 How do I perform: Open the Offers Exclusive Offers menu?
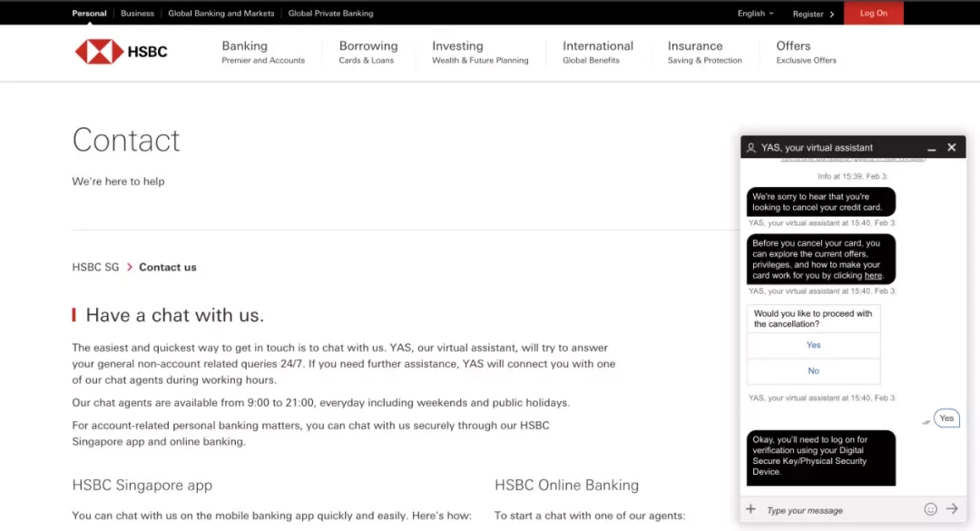807,52
